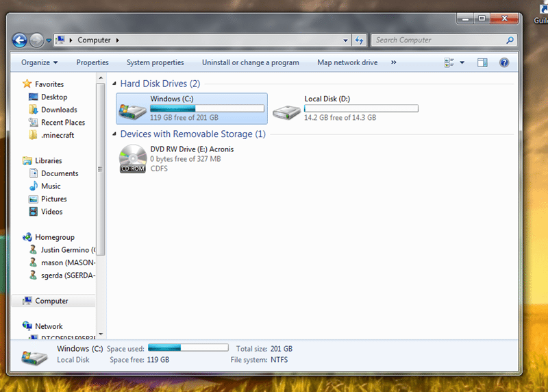Image resolution: width=548 pixels, height=392 pixels.
Task: Open Properties from the toolbar
Action: tap(92, 62)
